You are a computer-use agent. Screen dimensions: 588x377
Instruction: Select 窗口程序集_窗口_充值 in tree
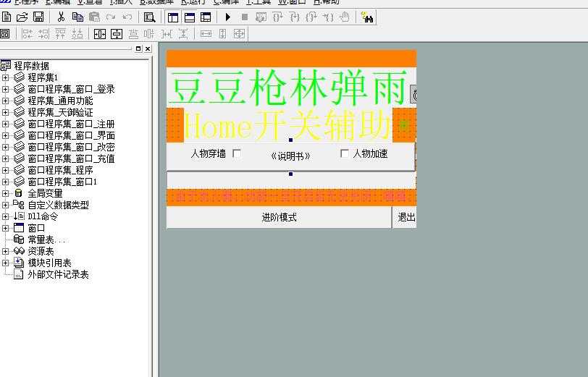71,159
